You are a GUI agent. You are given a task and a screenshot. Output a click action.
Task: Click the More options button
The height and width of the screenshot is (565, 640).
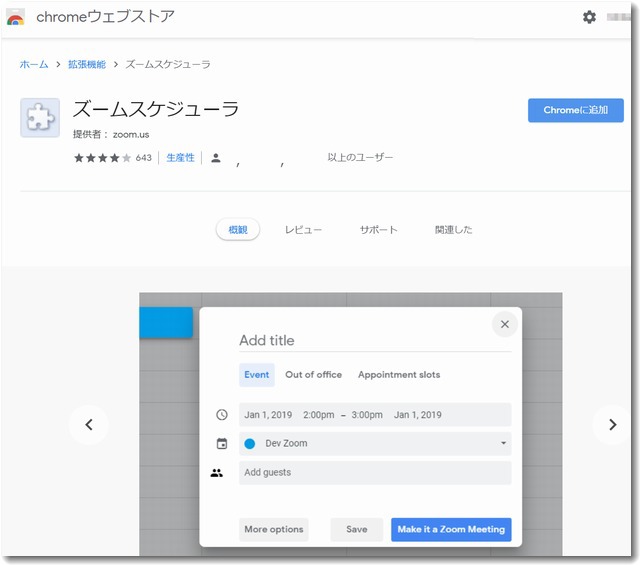274,529
